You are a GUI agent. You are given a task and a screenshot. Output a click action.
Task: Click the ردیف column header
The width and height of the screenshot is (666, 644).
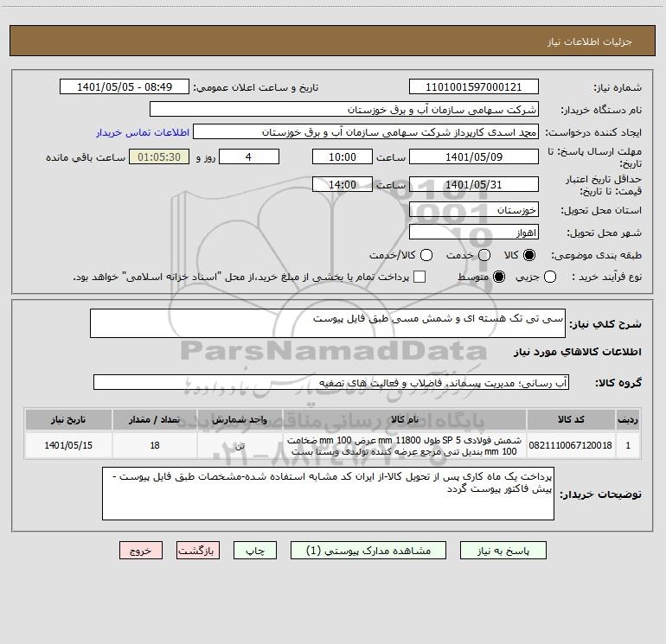pos(628,419)
